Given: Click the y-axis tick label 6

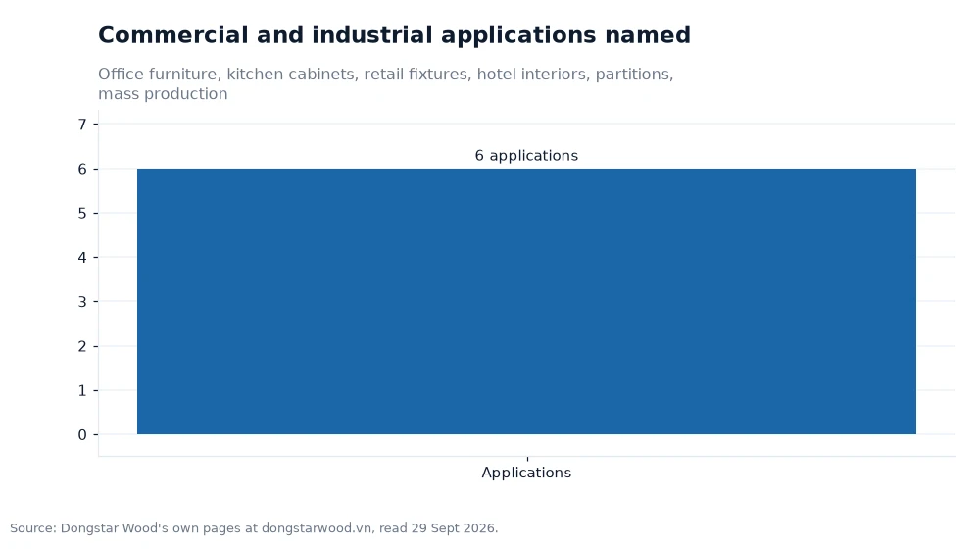Looking at the screenshot, I should [82, 169].
